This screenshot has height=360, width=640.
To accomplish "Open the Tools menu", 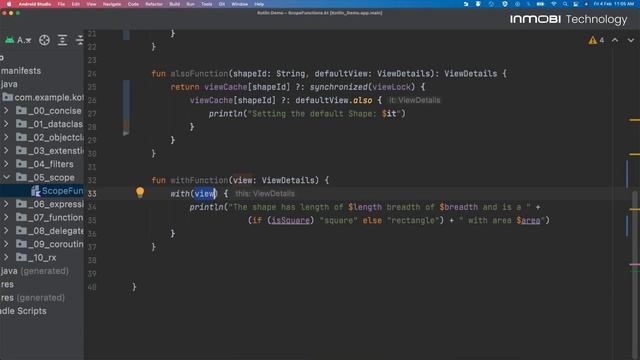I will click(207, 4).
